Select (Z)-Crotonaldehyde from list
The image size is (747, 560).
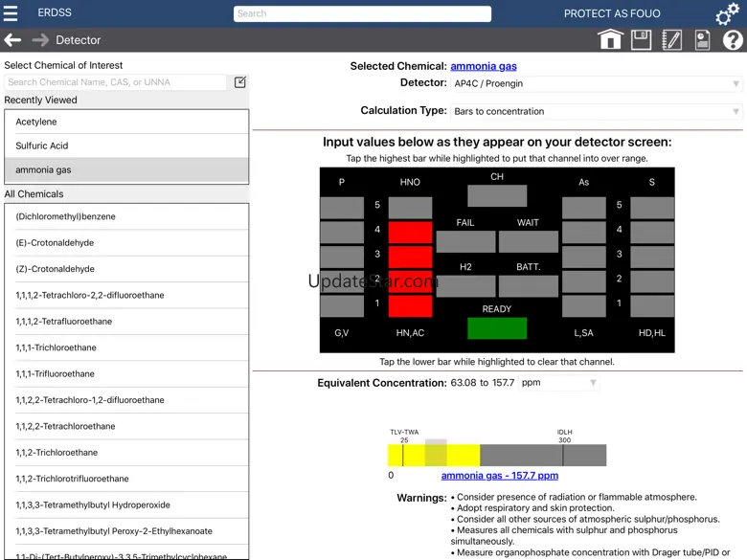click(x=126, y=269)
